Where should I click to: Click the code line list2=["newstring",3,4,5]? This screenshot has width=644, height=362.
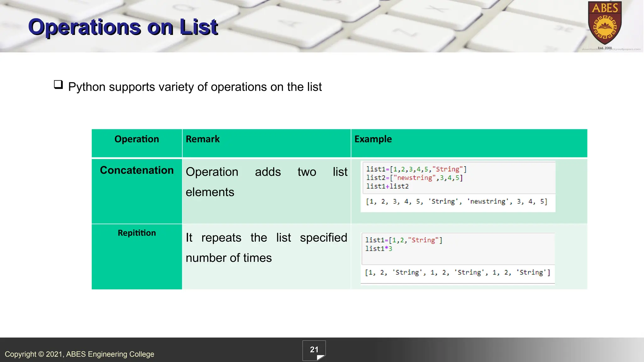[414, 178]
